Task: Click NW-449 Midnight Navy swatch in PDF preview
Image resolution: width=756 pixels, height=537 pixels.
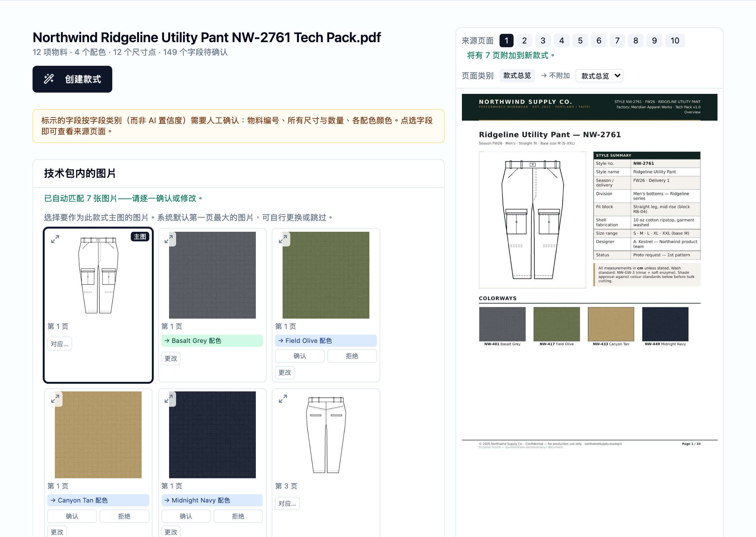Action: point(665,324)
